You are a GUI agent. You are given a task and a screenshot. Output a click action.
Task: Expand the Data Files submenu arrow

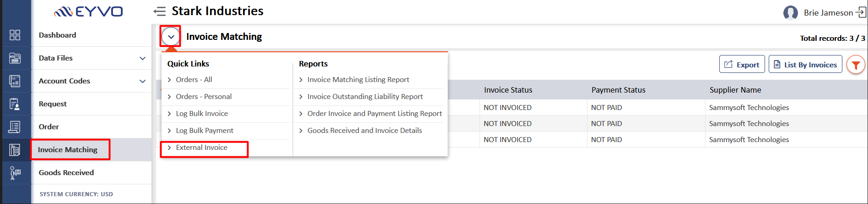pos(142,58)
